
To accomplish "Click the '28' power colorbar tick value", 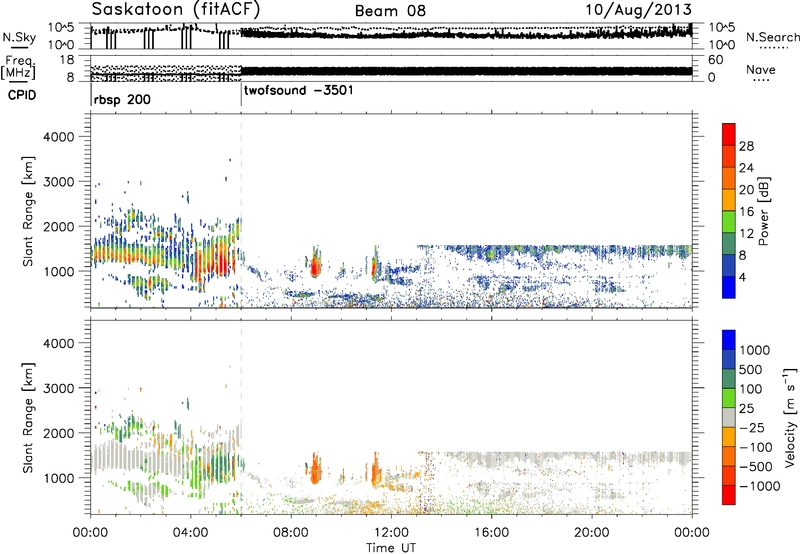I will click(746, 146).
